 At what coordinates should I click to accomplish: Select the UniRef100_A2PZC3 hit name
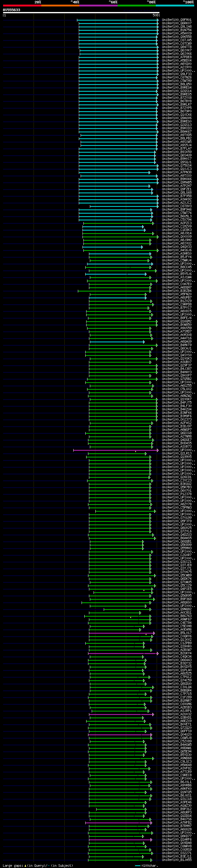click(x=176, y=223)
